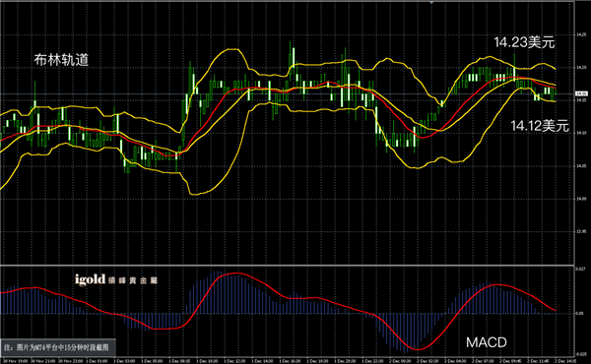The width and height of the screenshot is (591, 364).
Task: Click the 13.95 price scale label
Action: 581,231
